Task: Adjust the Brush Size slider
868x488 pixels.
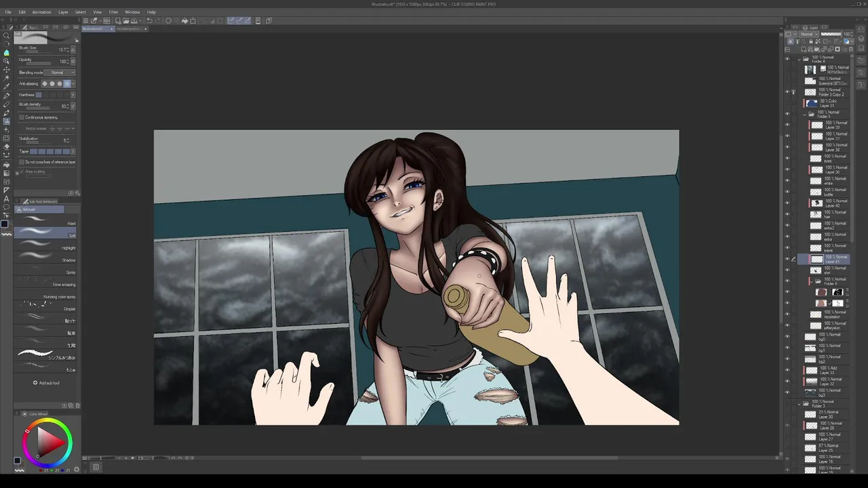Action: click(39, 52)
